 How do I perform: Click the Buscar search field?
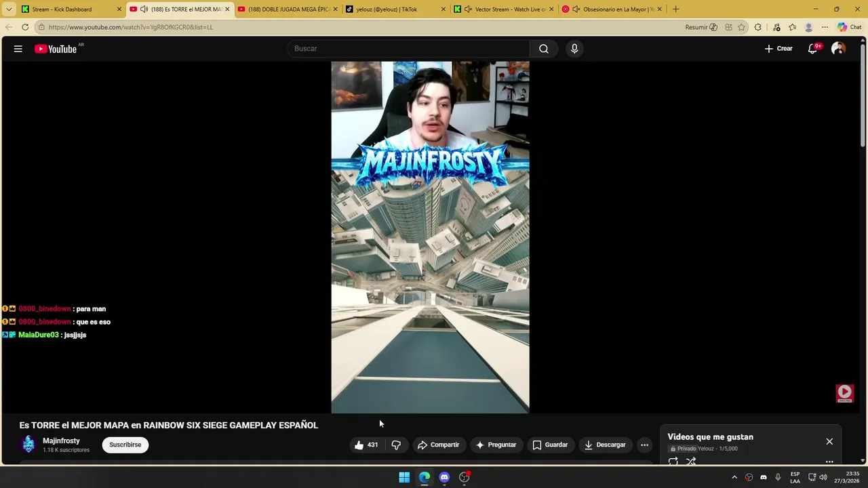409,49
